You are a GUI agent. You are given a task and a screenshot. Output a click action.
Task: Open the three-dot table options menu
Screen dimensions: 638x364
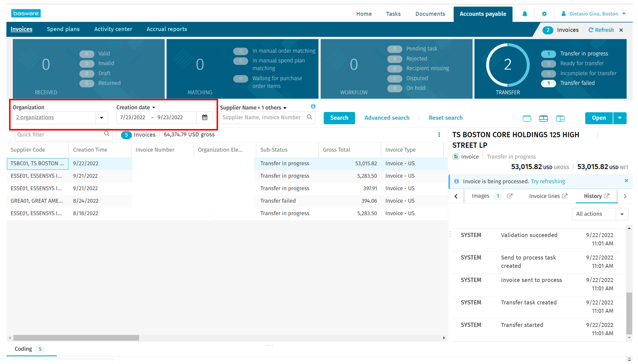point(439,135)
